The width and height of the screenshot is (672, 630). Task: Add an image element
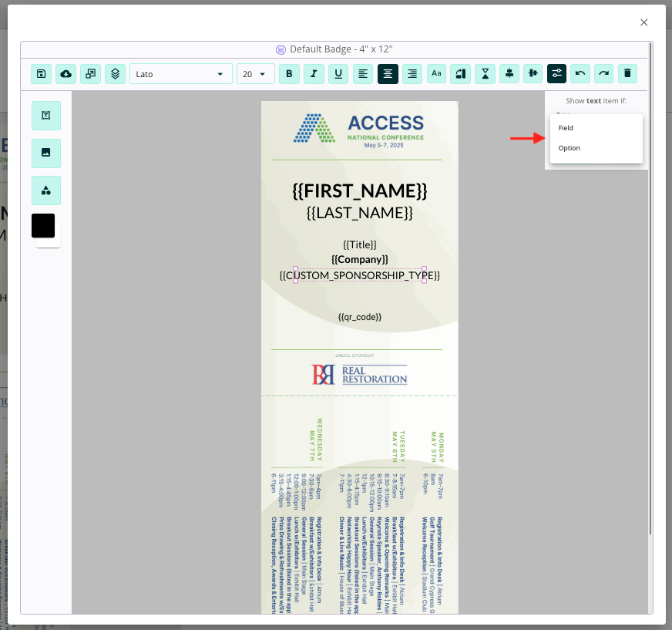(46, 153)
